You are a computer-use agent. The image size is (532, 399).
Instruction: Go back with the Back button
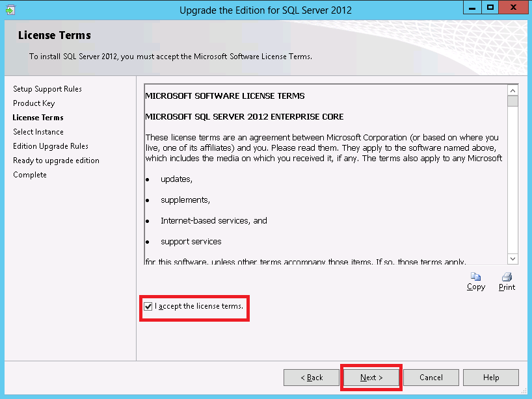[312, 378]
